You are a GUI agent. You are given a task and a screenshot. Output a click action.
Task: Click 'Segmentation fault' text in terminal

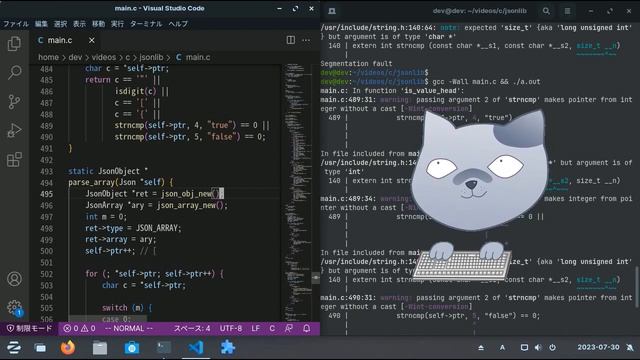pyautogui.click(x=356, y=64)
